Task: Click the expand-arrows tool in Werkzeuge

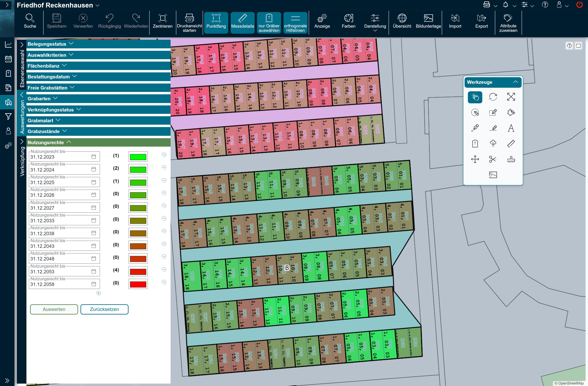Action: pyautogui.click(x=511, y=97)
